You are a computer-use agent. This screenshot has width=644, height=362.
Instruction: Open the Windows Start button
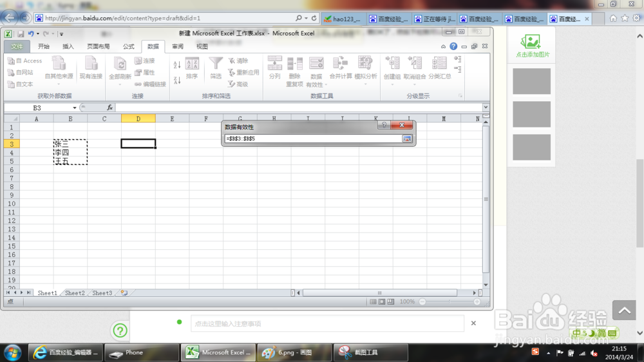click(x=12, y=352)
